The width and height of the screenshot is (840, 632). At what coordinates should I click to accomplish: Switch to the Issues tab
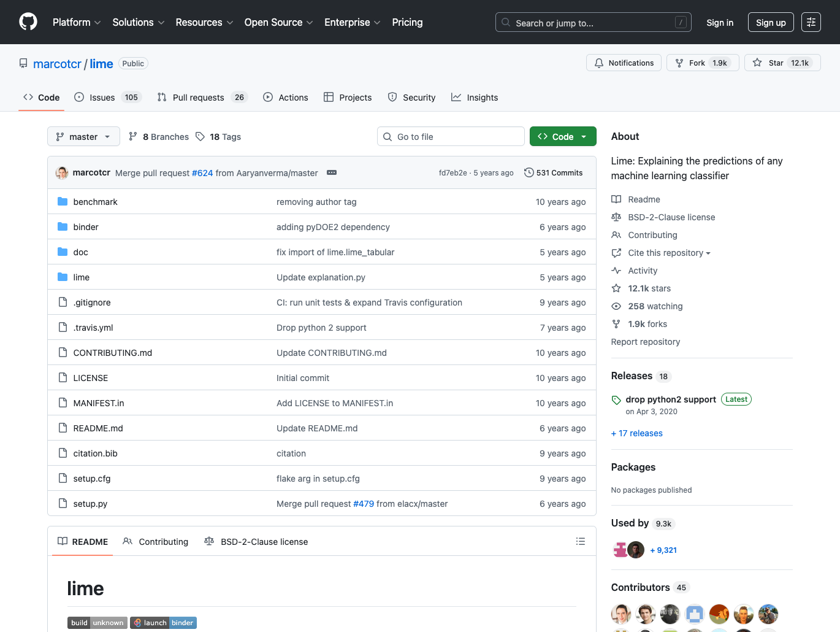point(108,98)
